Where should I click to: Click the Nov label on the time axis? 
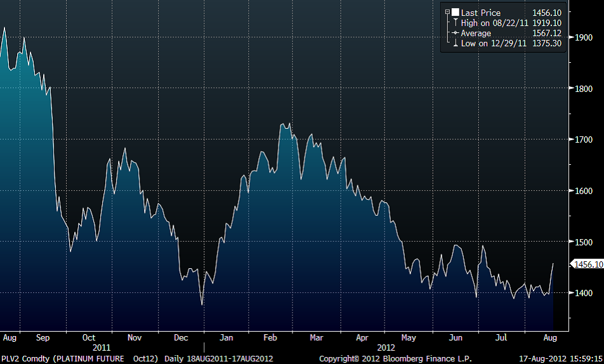click(x=134, y=337)
